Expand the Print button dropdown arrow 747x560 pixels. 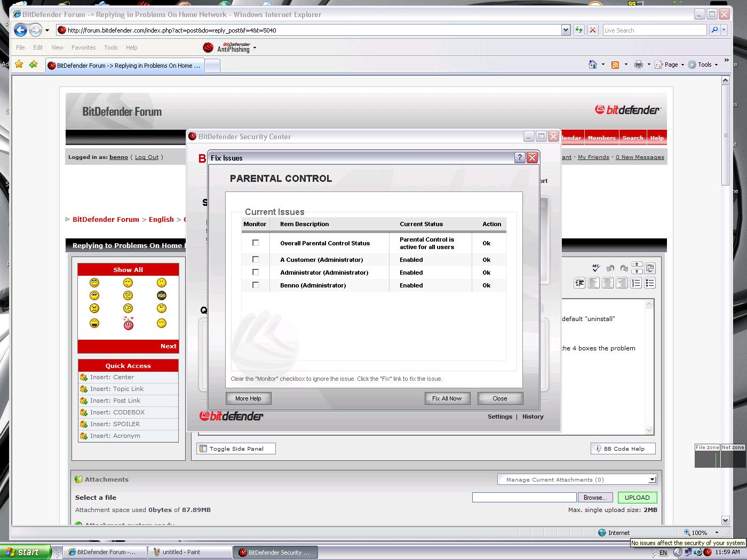[649, 65]
